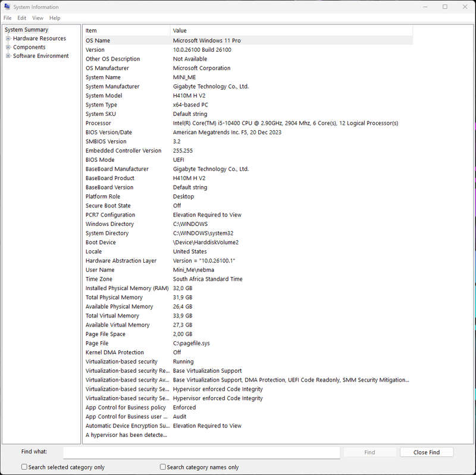This screenshot has width=476, height=475.
Task: Select the OS Name row
Action: [248, 40]
